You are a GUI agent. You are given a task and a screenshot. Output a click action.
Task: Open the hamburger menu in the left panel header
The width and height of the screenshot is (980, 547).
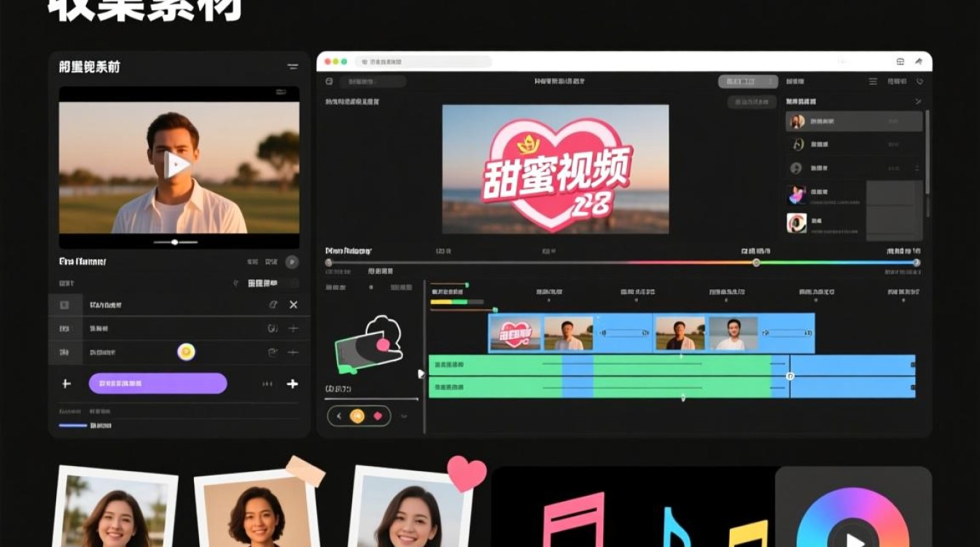click(292, 66)
